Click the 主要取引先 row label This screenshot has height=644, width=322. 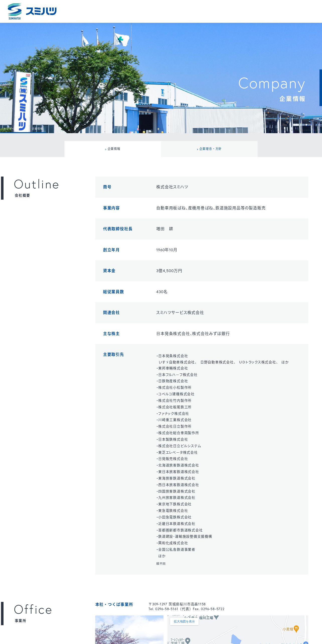point(113,355)
